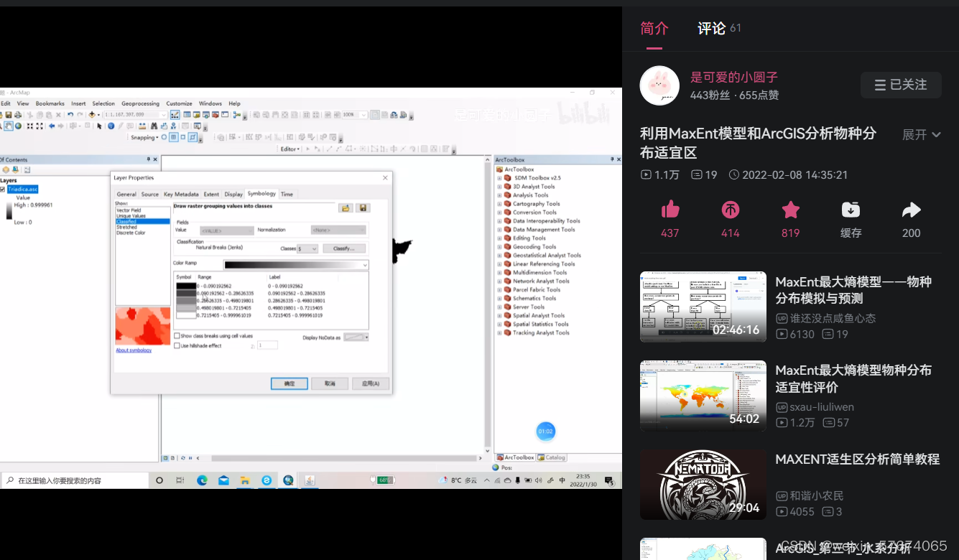Click symbol swatch for 0.7215405 - 0.999961019
959x560 pixels.
click(185, 315)
